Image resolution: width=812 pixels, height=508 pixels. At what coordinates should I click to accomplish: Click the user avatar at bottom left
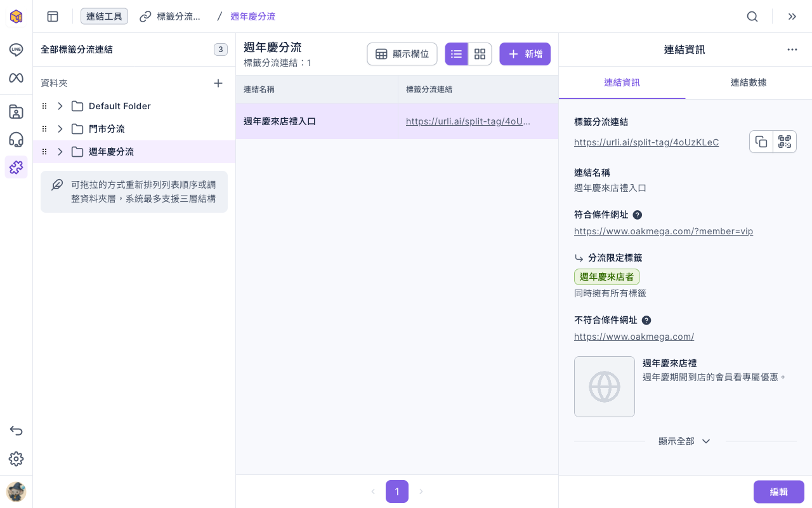(x=16, y=491)
